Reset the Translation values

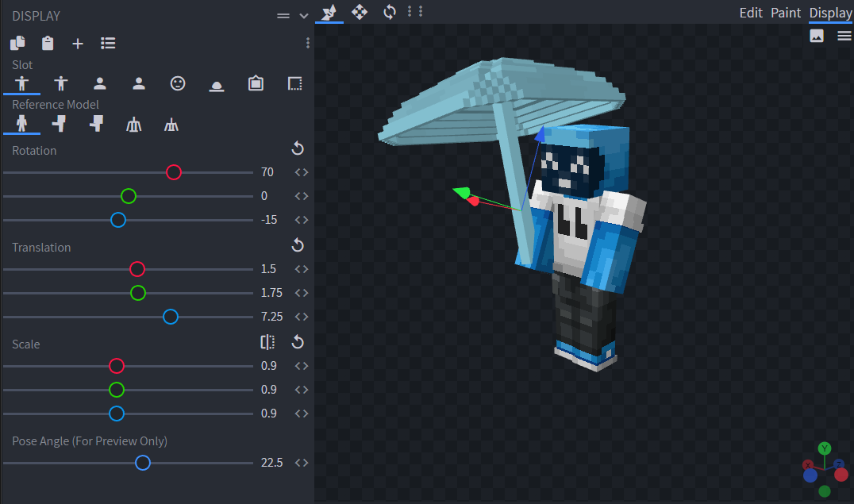pyautogui.click(x=298, y=245)
